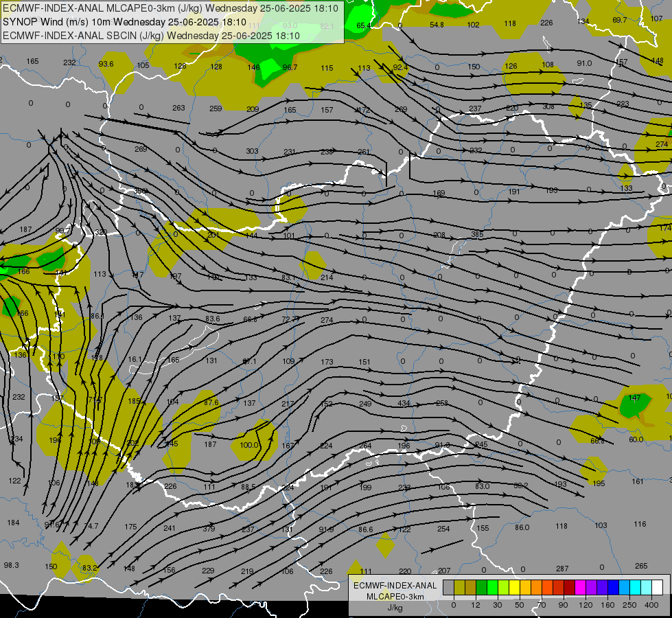This screenshot has height=618, width=672.
Task: Click the map value 379
Action: tap(209, 528)
